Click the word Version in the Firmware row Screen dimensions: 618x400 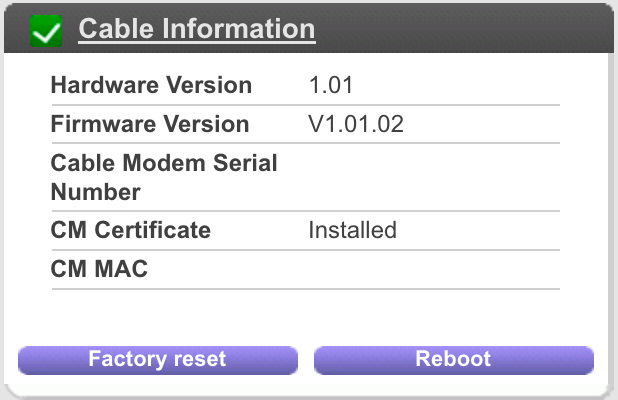pos(206,124)
